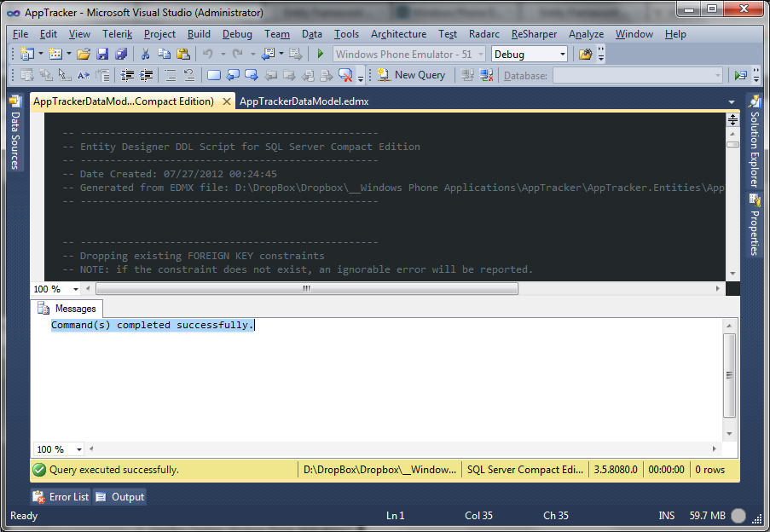Open the New Project dropdown arrow
The height and width of the screenshot is (532, 770).
pyautogui.click(x=40, y=54)
